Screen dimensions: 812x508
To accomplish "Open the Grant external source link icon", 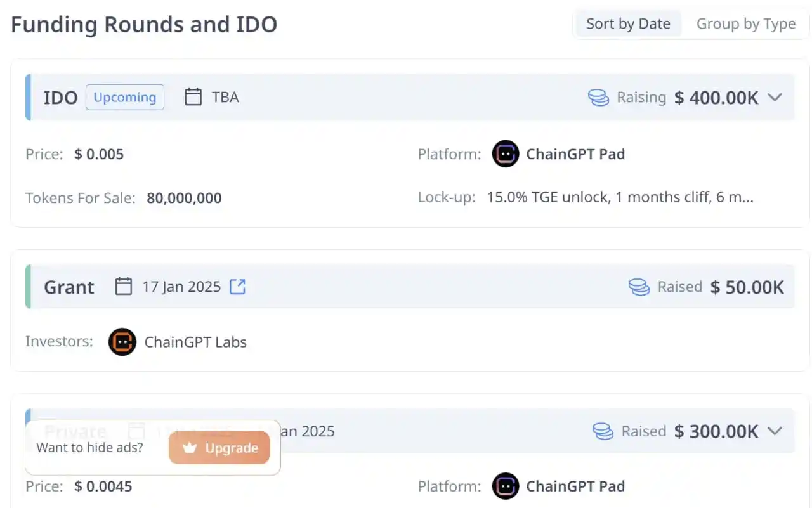I will tap(237, 287).
